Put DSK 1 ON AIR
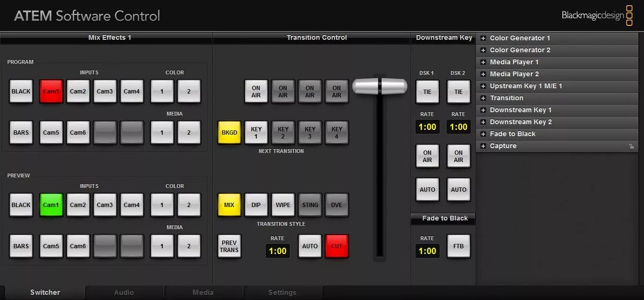644x300 pixels. tap(428, 156)
